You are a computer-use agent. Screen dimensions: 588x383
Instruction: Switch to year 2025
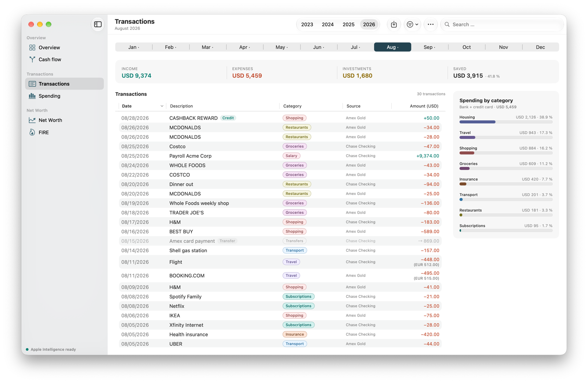[348, 24]
